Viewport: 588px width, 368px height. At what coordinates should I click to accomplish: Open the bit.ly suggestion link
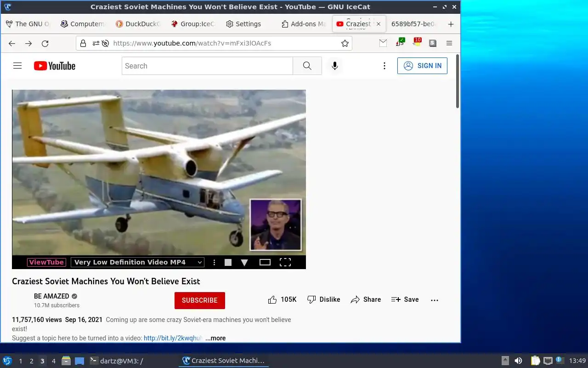click(x=173, y=338)
